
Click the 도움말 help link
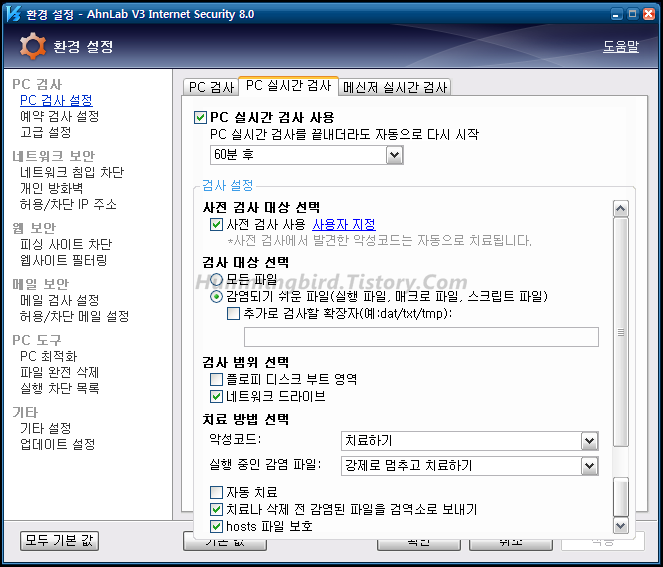[620, 46]
